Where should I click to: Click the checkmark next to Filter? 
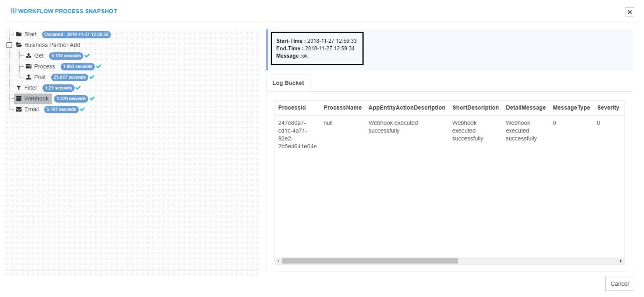pos(77,88)
